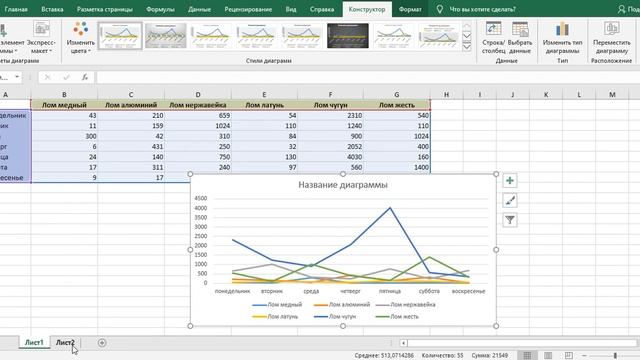Image resolution: width=640 pixels, height=360 pixels.
Task: Click the 4500 value axis label
Action: click(x=201, y=198)
